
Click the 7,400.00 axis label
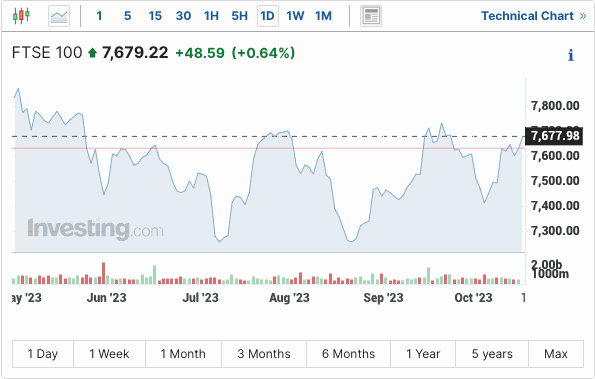click(555, 206)
